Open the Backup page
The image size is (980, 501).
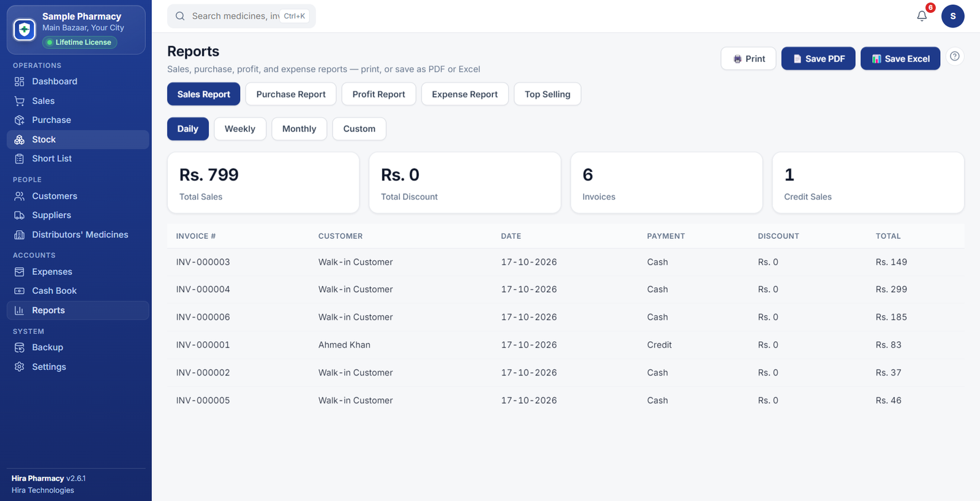click(x=78, y=347)
